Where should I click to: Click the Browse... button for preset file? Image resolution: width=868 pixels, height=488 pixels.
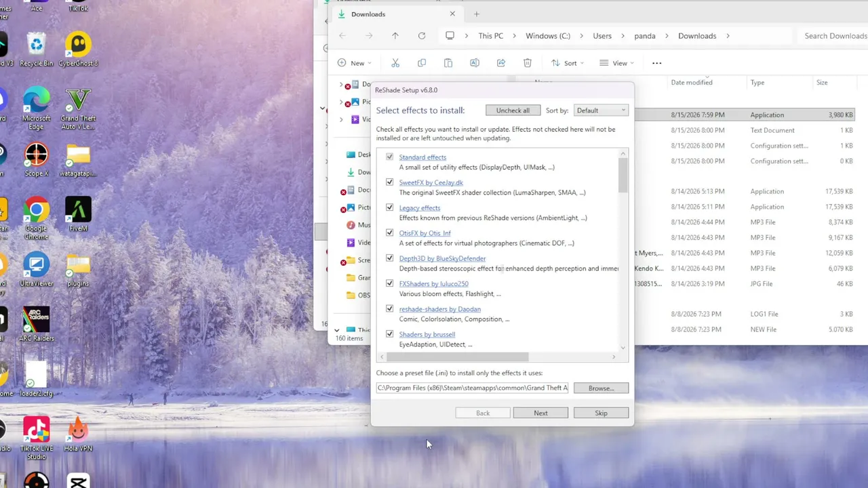coord(601,388)
